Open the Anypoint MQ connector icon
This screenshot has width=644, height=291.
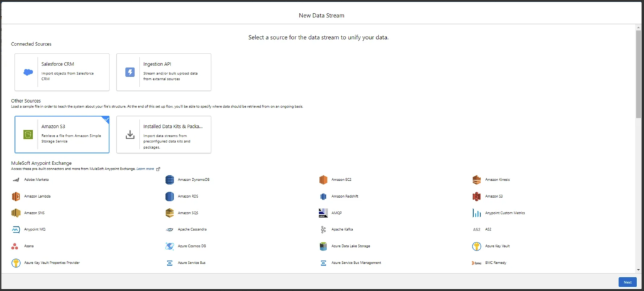point(16,229)
